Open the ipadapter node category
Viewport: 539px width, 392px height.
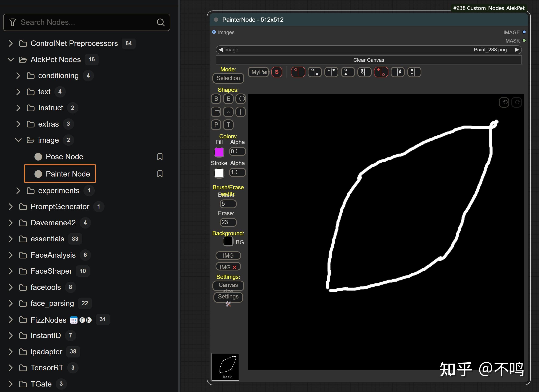46,352
